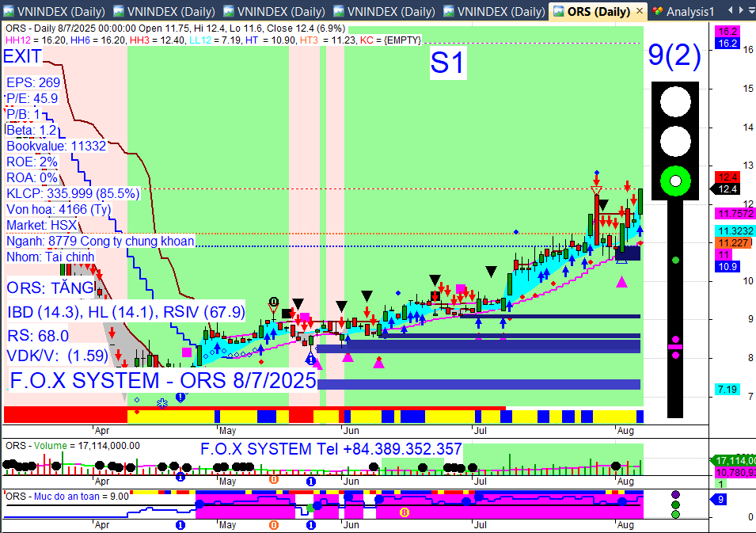Click the ROA: 0% text
756x533 pixels.
pyautogui.click(x=32, y=178)
